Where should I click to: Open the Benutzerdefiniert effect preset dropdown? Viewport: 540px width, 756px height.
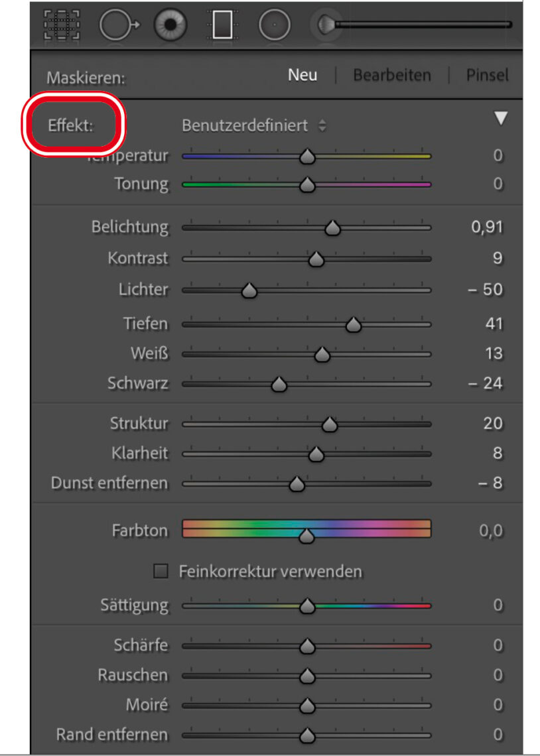(x=253, y=125)
